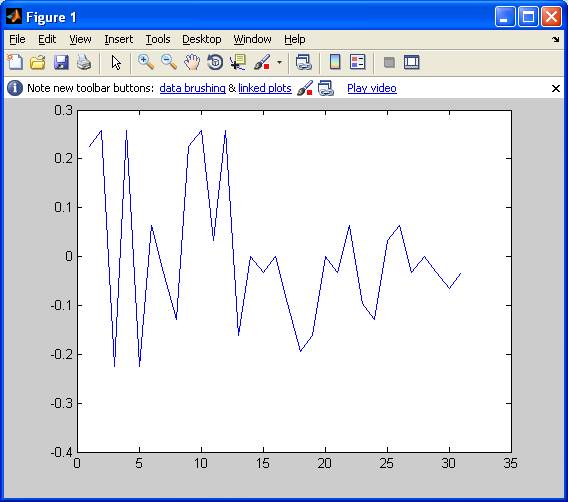The image size is (568, 502).
Task: Select the Zoom Out magnifier tool
Action: 169,62
